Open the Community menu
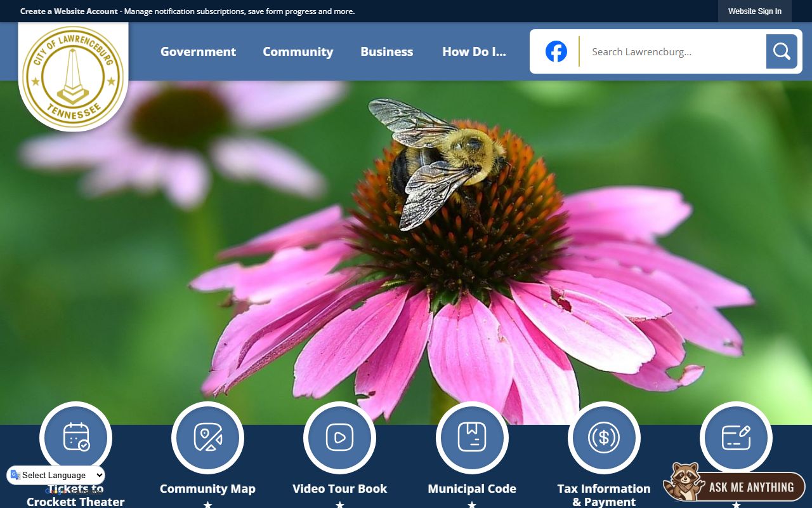The image size is (812, 508). tap(298, 52)
